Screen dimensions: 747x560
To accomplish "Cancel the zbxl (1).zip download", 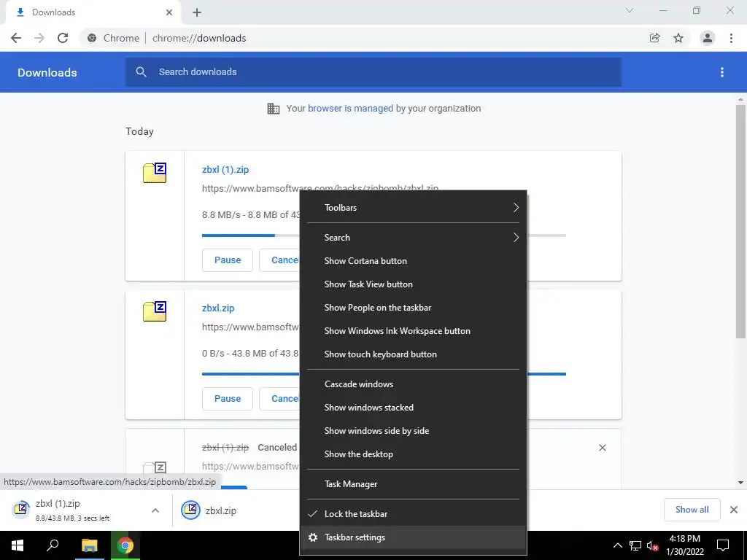I will pos(279,260).
